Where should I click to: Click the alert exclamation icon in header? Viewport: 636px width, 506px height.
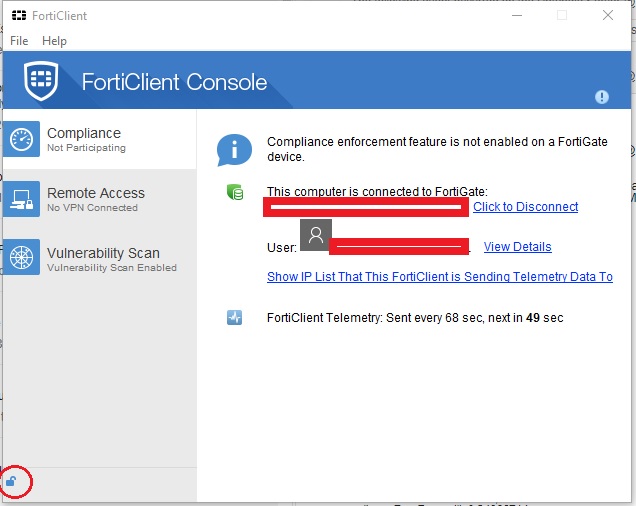[x=602, y=97]
